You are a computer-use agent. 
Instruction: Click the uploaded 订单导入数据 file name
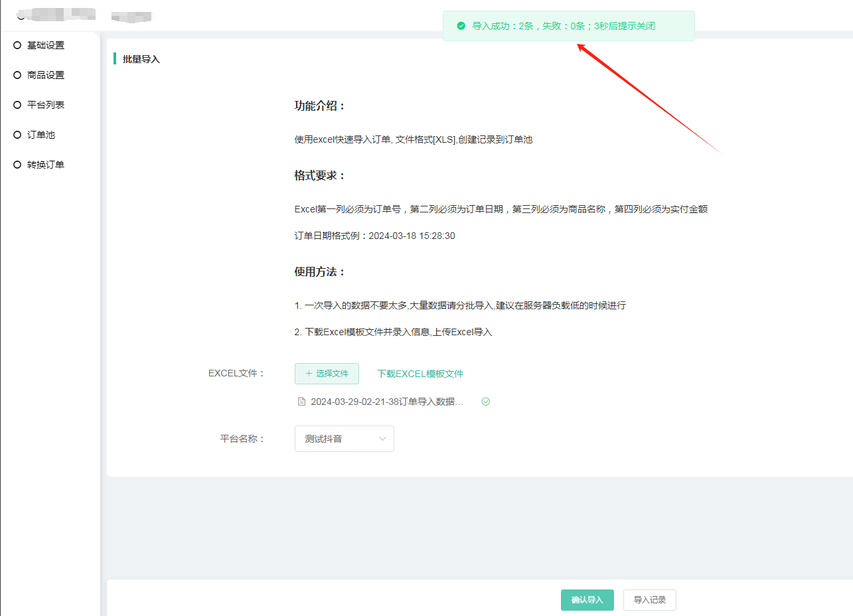coord(386,402)
